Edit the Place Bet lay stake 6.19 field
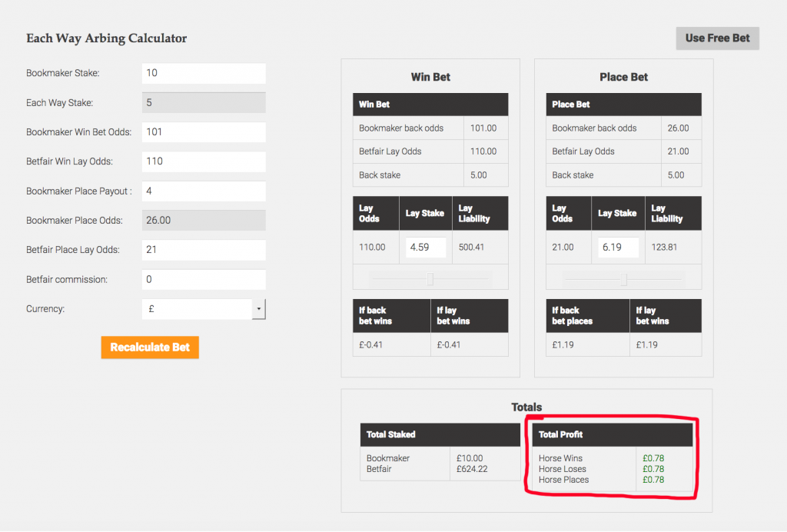 point(618,248)
